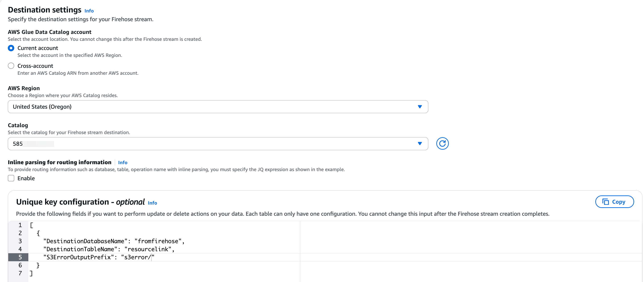The image size is (644, 282).
Task: Enable inline parsing checkbox
Action: (x=11, y=178)
